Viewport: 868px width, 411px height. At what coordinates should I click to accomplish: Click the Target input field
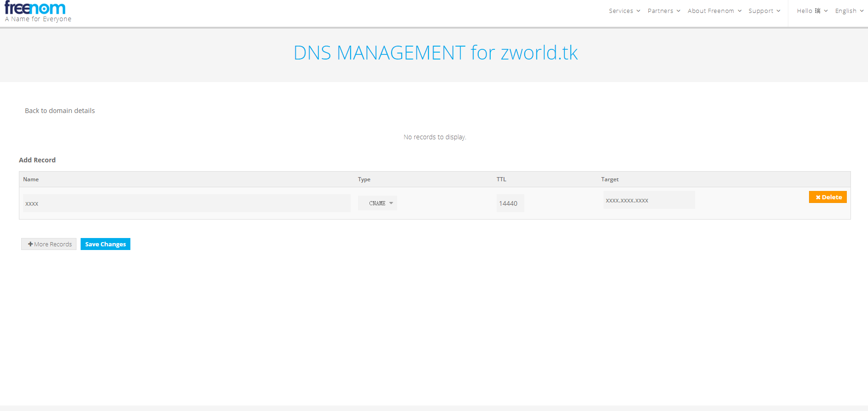(x=649, y=200)
